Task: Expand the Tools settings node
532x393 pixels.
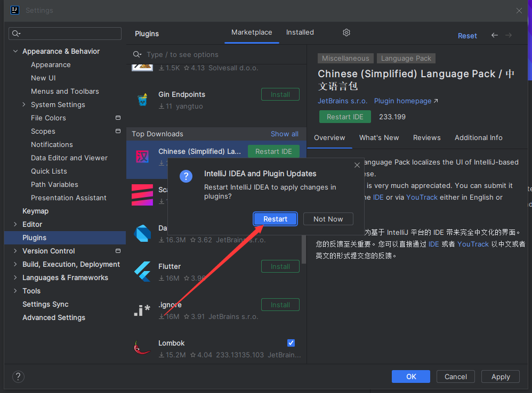Action: (x=15, y=291)
